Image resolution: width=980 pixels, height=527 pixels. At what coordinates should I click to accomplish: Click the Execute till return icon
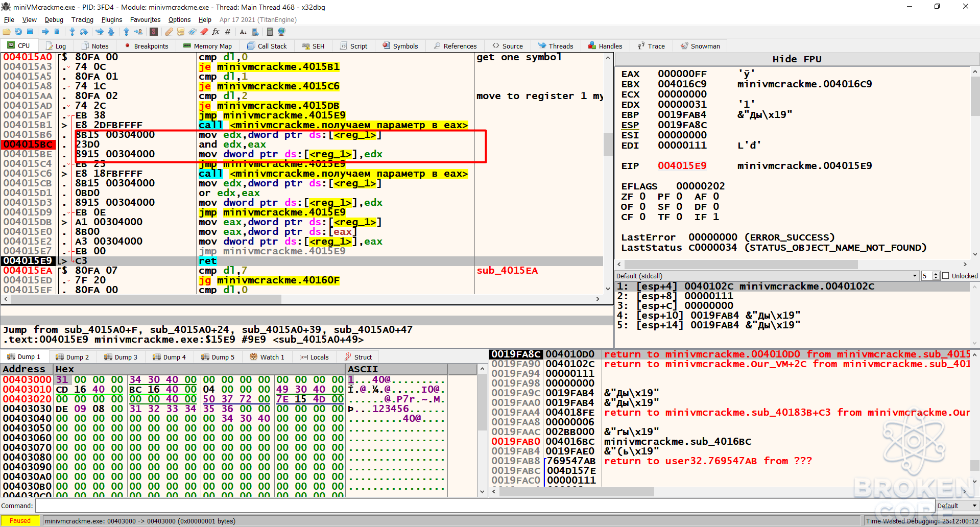[126, 32]
